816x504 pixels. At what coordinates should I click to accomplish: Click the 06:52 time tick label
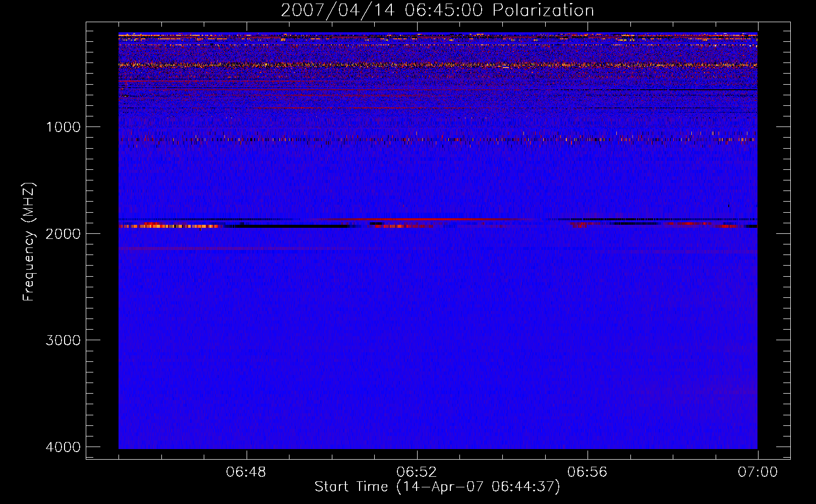click(417, 472)
